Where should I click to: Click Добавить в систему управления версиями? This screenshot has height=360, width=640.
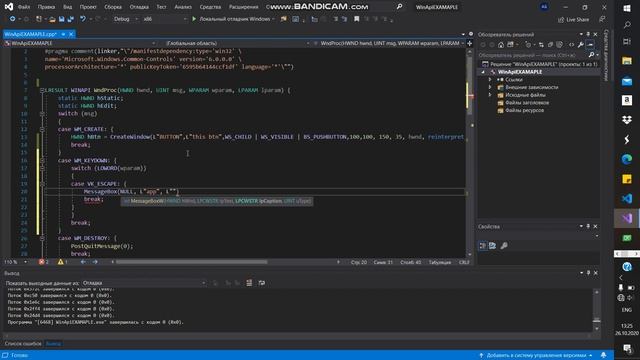536,356
